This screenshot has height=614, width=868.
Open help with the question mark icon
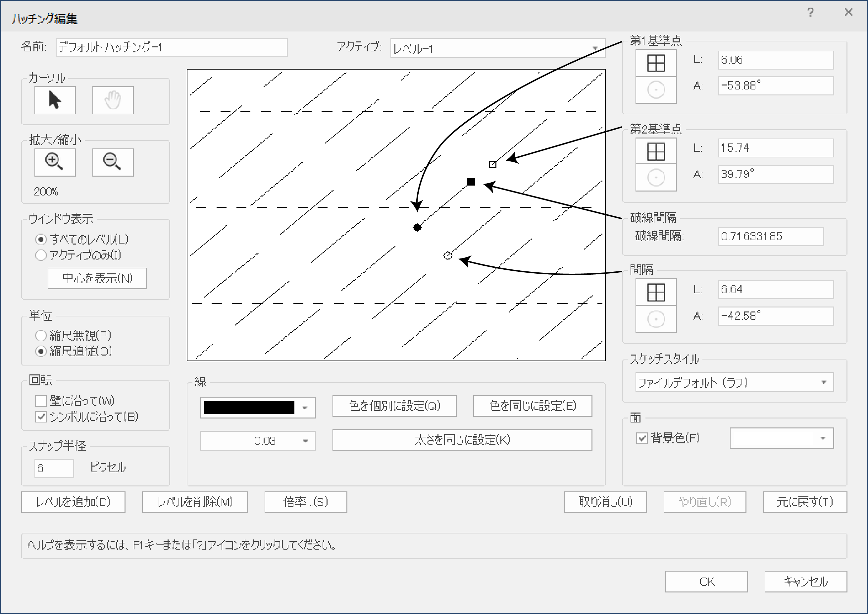click(x=810, y=13)
